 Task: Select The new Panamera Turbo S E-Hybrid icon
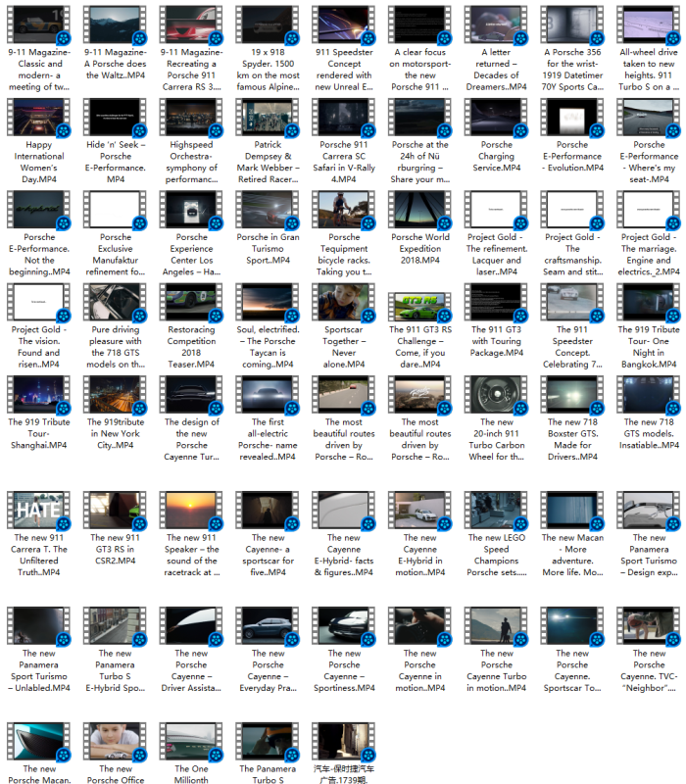coord(115,625)
